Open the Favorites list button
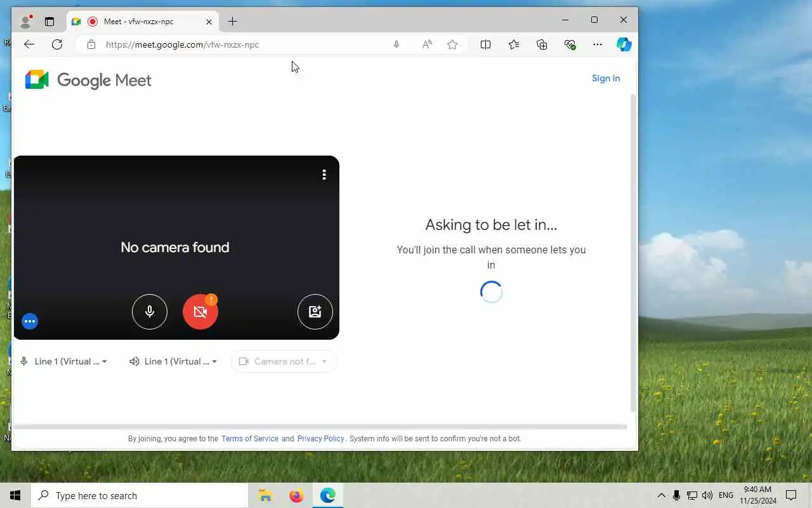 [x=514, y=44]
